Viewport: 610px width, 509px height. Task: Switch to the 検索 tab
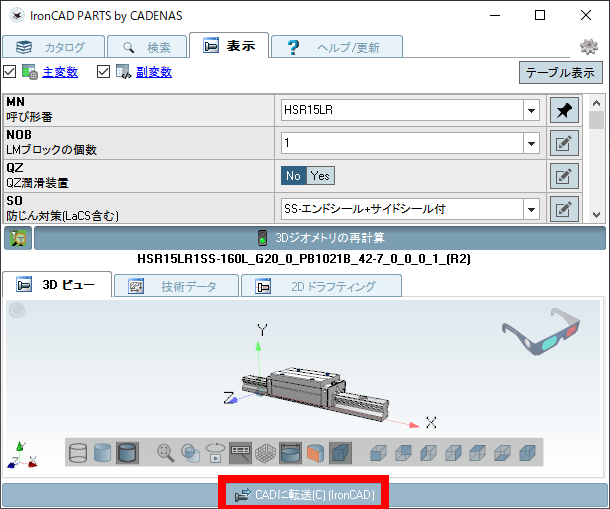tap(147, 47)
